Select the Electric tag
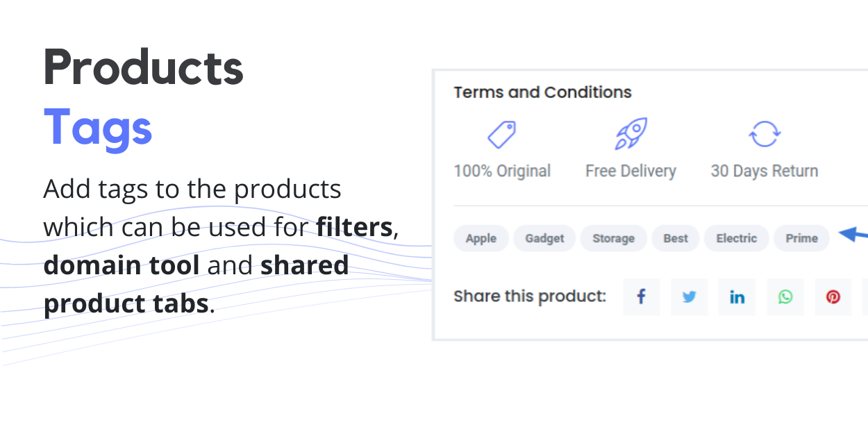The width and height of the screenshot is (868, 434). coord(736,238)
